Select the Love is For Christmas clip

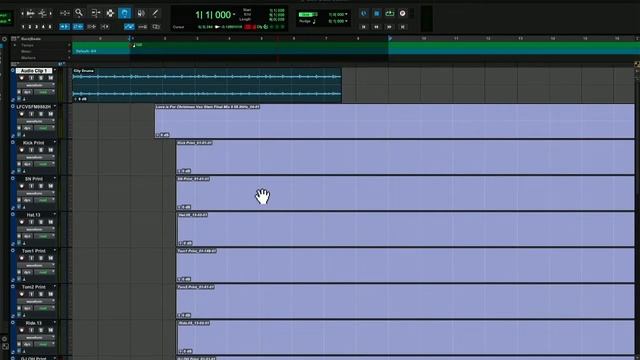click(x=395, y=121)
